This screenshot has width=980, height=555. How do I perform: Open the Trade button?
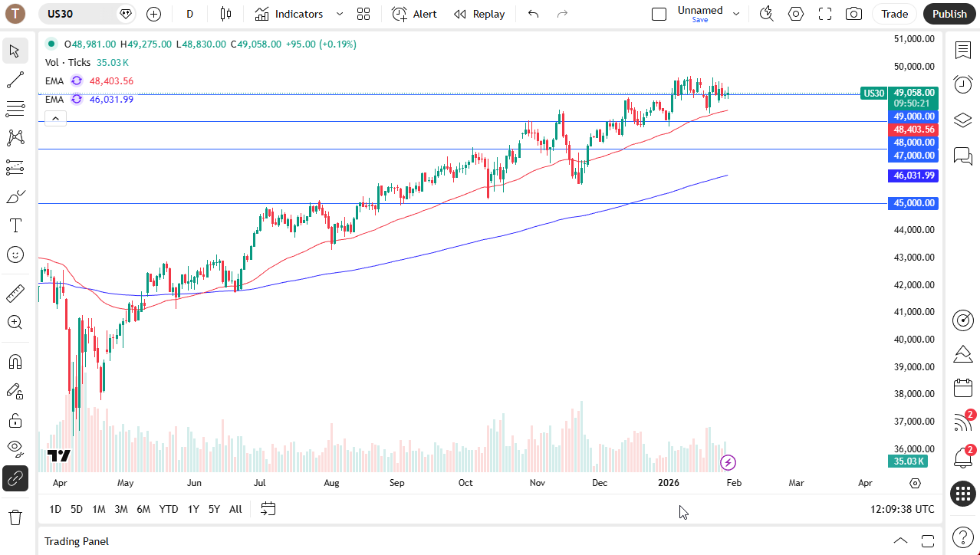click(x=894, y=14)
